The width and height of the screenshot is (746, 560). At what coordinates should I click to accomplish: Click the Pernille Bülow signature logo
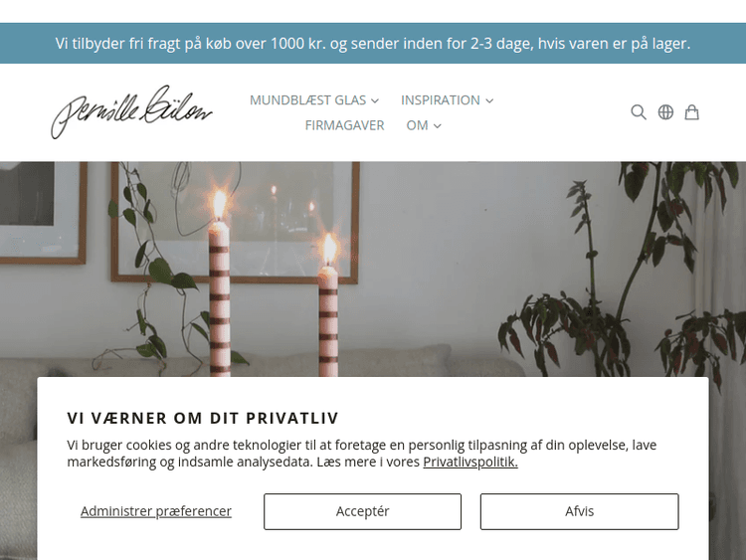(131, 112)
